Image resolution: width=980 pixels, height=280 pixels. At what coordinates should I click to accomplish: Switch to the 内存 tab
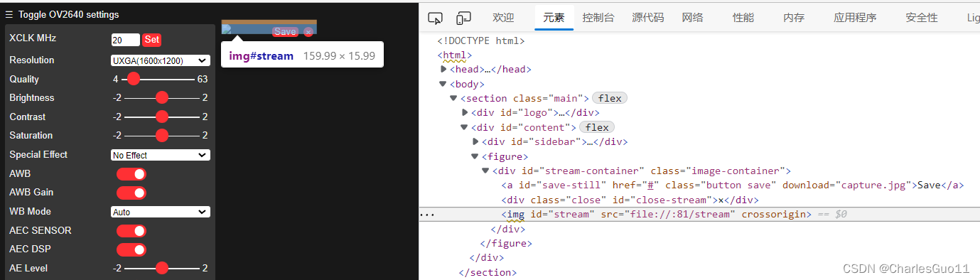click(x=794, y=18)
